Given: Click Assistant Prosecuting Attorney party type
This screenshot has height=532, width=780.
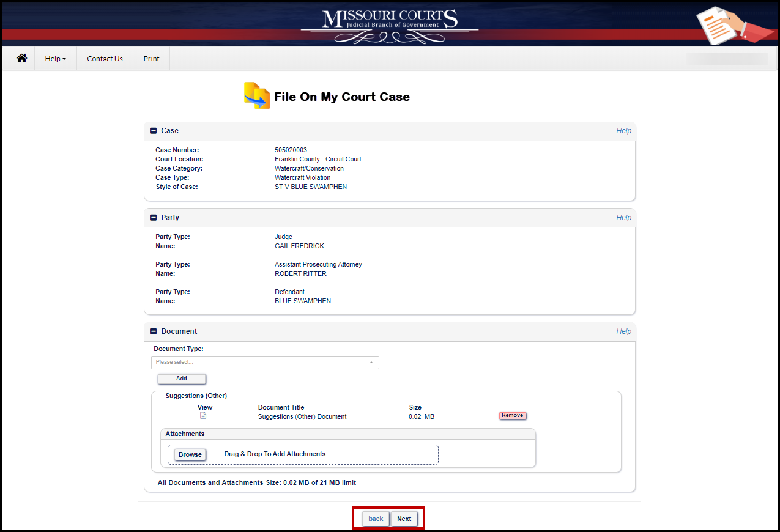Looking at the screenshot, I should click(318, 264).
